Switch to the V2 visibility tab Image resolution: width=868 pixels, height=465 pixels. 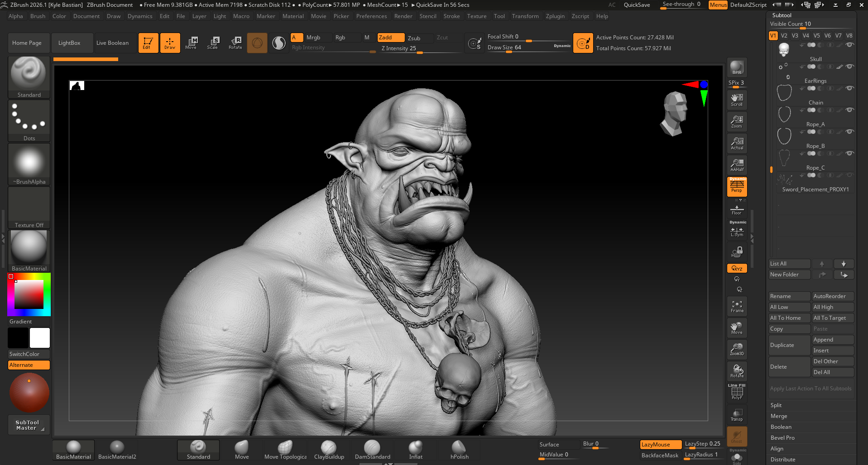click(x=784, y=35)
